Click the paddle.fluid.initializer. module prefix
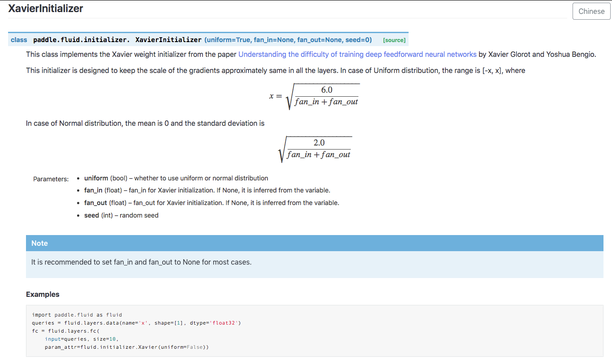Viewport: 612px width, 364px height. coord(82,40)
